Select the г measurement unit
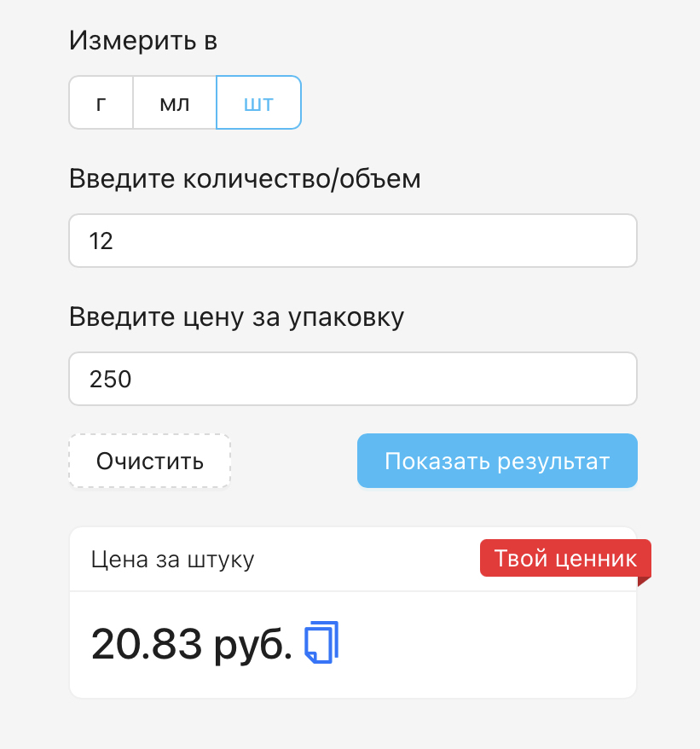Image resolution: width=700 pixels, height=749 pixels. tap(101, 103)
